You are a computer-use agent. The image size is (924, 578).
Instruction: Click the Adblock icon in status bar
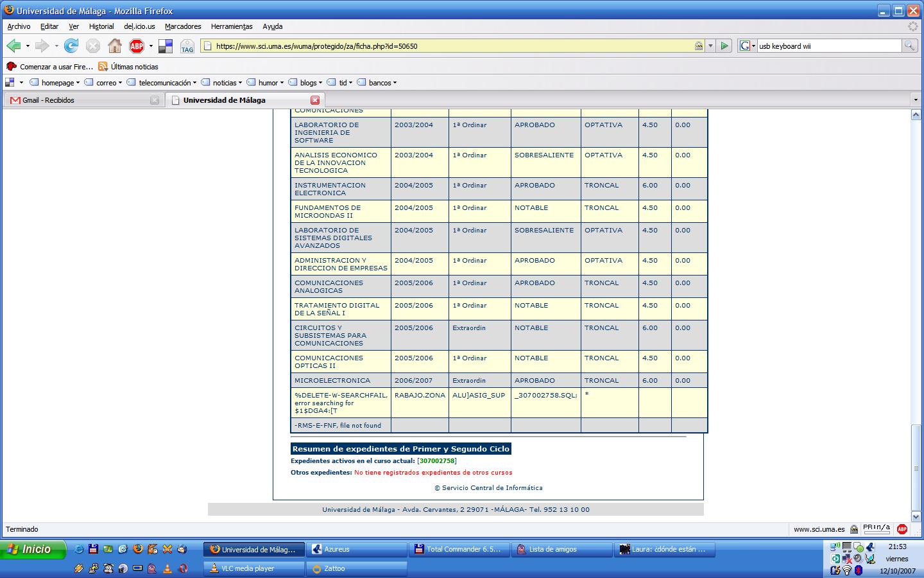coord(902,529)
